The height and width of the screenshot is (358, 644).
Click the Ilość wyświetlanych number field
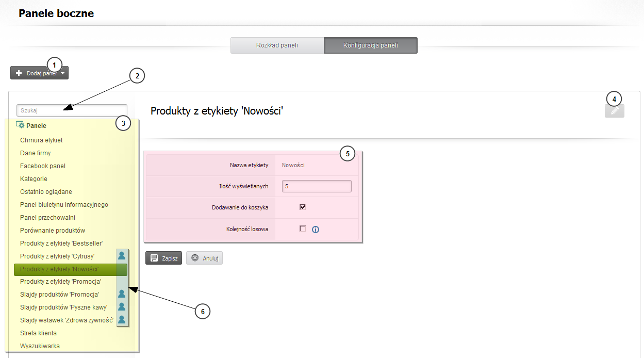coord(317,186)
